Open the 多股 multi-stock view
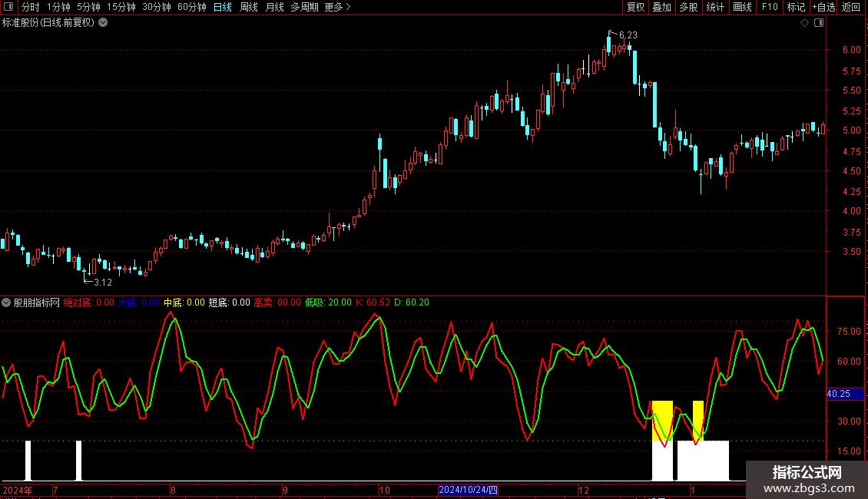 (688, 7)
